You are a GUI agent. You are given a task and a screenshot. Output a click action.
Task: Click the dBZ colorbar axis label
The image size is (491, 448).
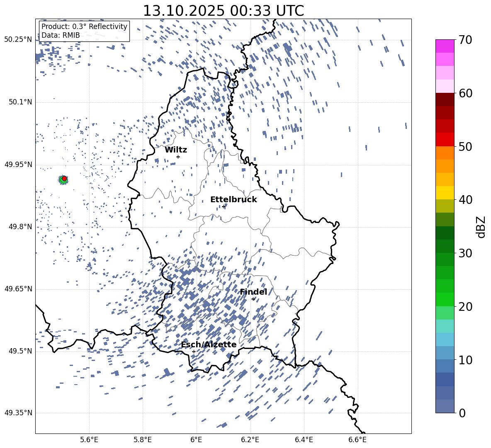point(481,227)
